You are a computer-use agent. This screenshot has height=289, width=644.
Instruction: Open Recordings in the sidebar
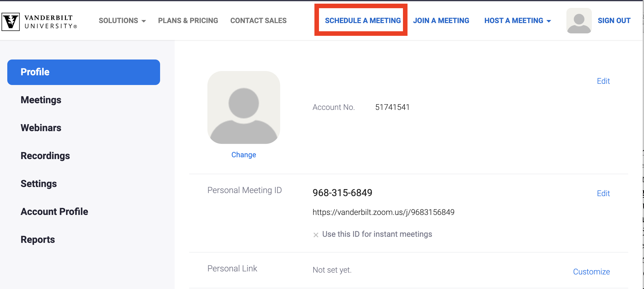pyautogui.click(x=45, y=156)
